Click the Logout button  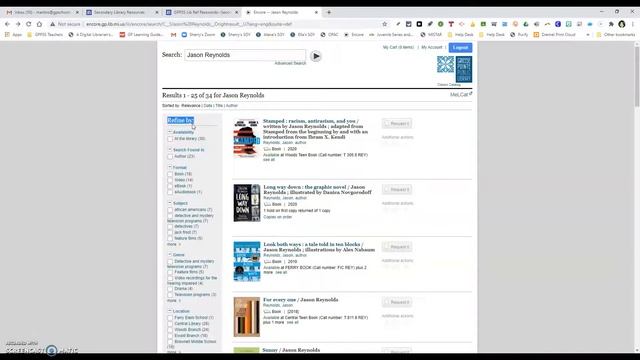(460, 47)
